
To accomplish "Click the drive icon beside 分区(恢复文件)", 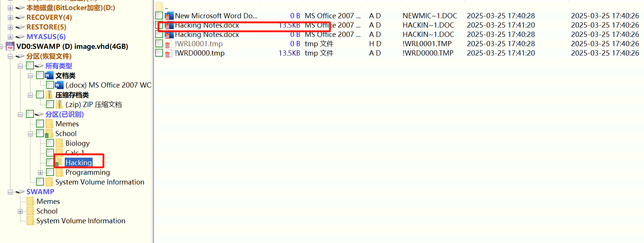I will (x=20, y=56).
